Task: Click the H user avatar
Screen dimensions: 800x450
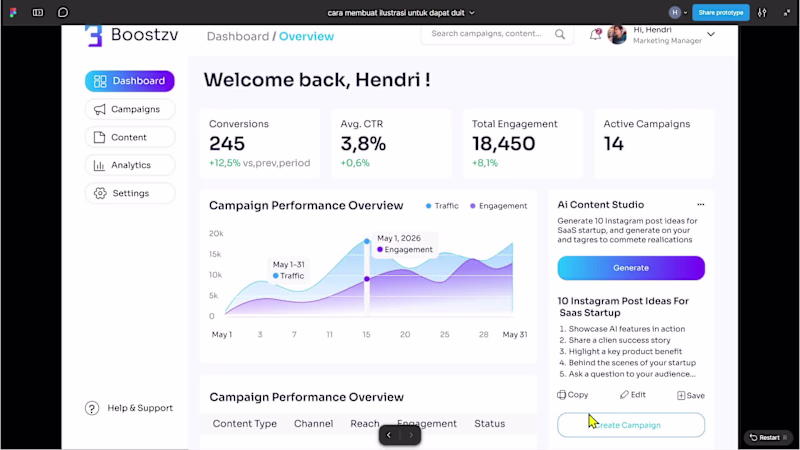Action: (x=674, y=12)
